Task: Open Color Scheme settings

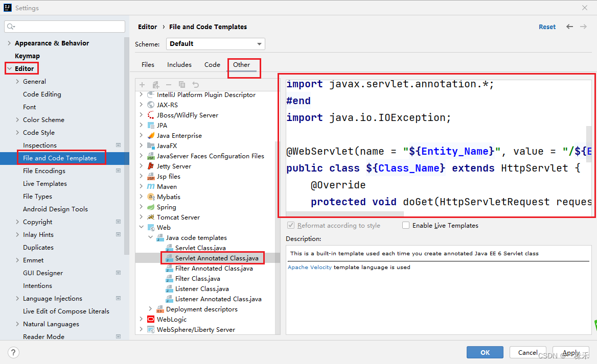Action: click(x=44, y=119)
